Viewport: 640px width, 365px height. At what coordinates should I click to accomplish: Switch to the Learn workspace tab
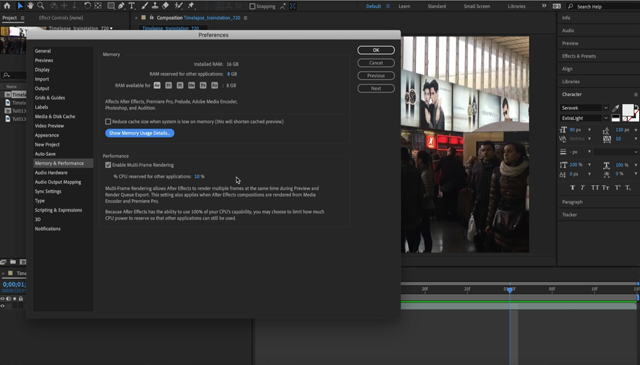404,6
